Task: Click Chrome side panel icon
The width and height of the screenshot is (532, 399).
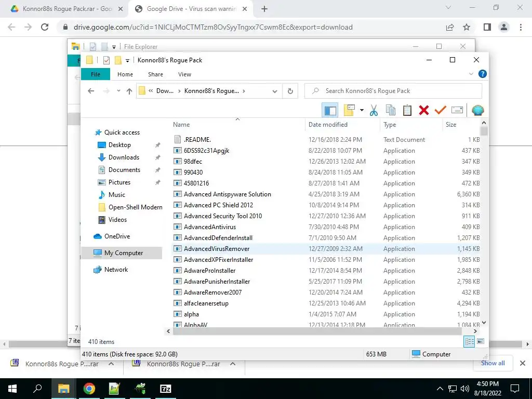Action: pos(487,27)
